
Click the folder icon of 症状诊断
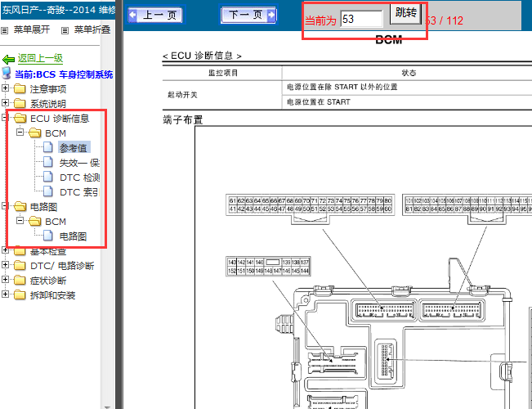click(20, 281)
